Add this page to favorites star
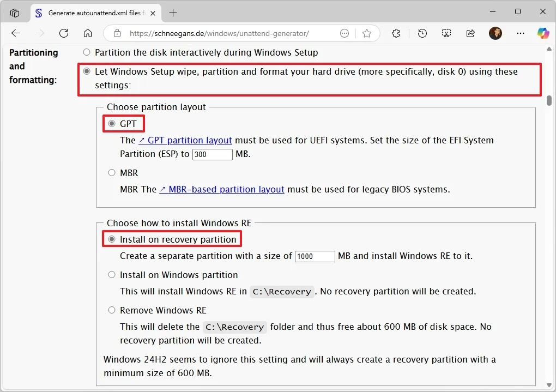556x392 pixels. click(367, 33)
